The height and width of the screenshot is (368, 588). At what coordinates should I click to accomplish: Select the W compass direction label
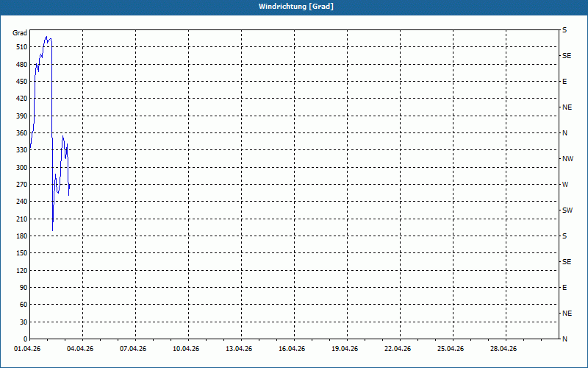[565, 185]
